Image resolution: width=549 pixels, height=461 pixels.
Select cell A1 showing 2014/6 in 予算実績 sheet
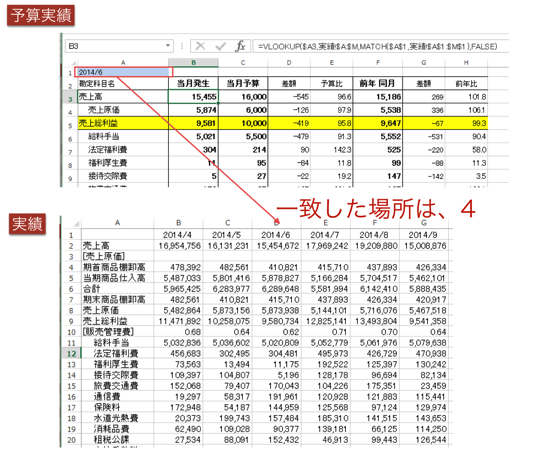pyautogui.click(x=123, y=72)
